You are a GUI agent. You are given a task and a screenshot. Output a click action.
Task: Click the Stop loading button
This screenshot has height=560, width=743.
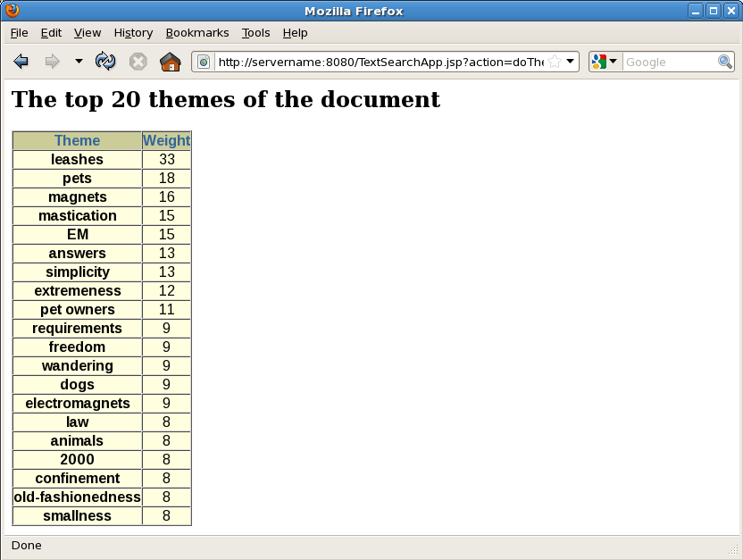tap(138, 62)
